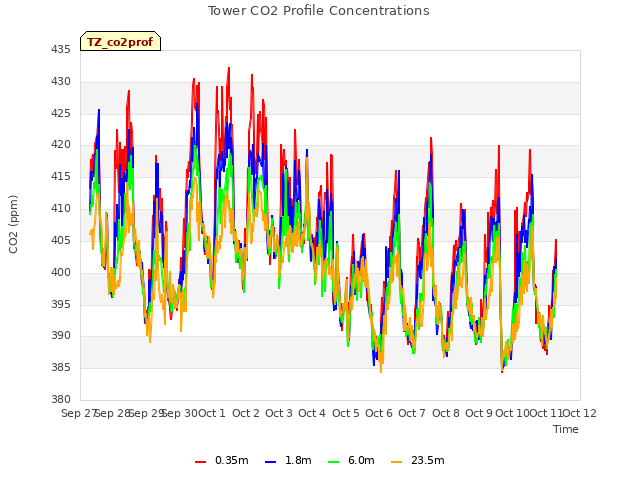Screen dimensions: 640x480
Task: Click the Oct 4 date tick label
Action: [x=312, y=413]
